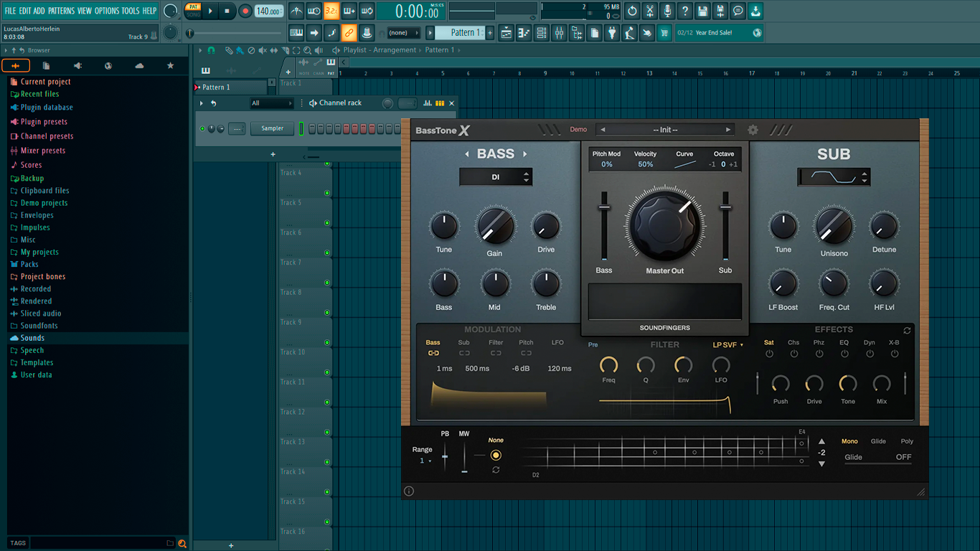Open the Bass DI model selector
This screenshot has height=551, width=980.
496,177
